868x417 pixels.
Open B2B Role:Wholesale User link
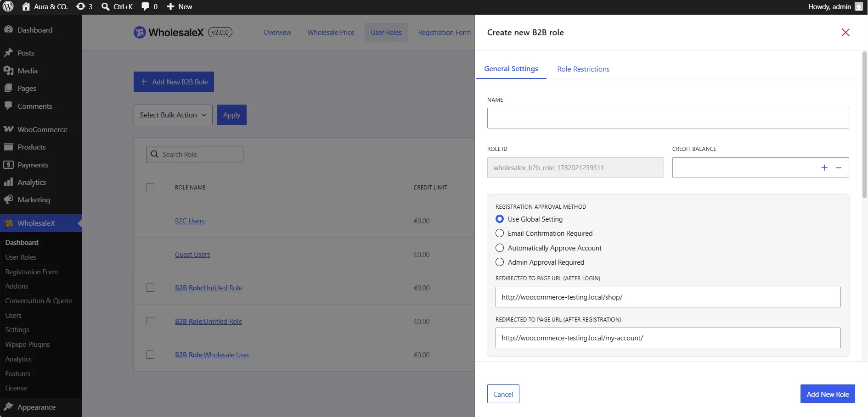click(x=212, y=355)
